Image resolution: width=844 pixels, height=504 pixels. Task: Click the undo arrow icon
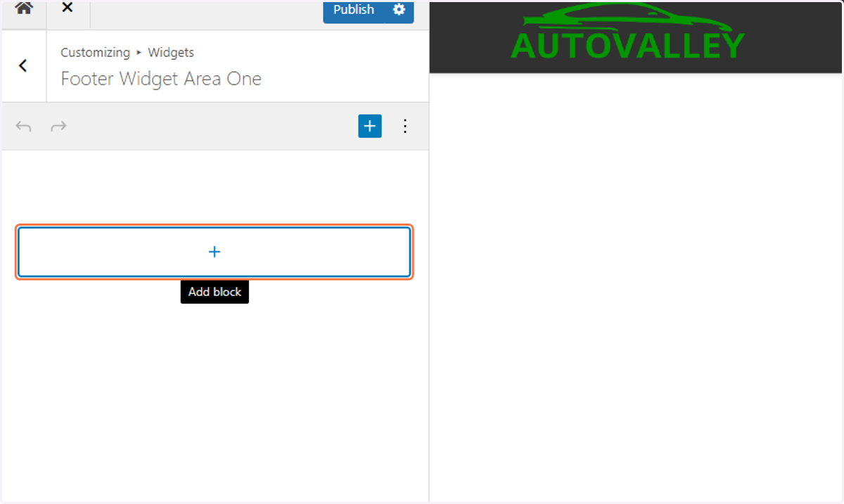24,127
